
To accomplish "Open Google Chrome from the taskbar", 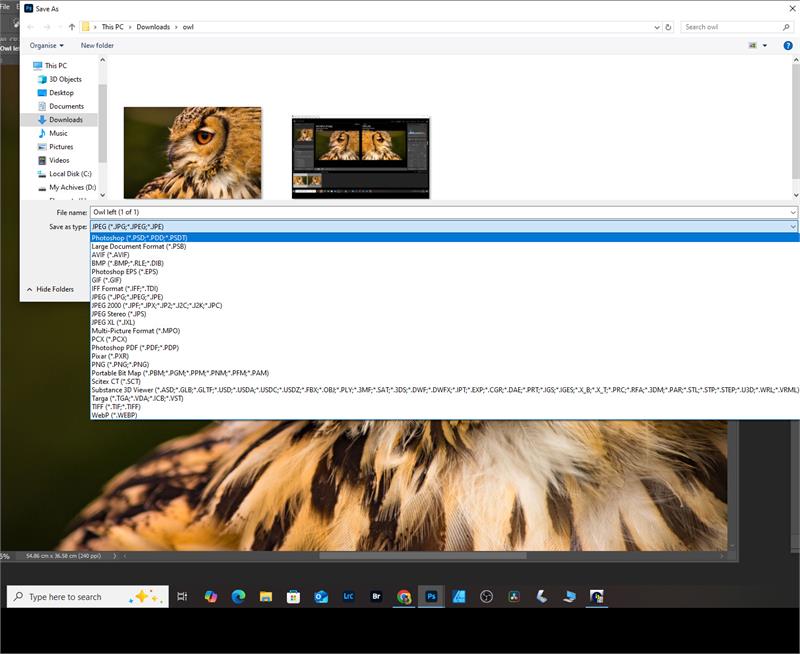I will coord(404,596).
